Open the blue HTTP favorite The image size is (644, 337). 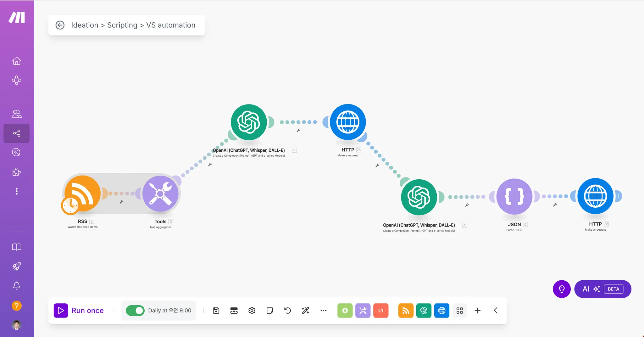coord(442,311)
